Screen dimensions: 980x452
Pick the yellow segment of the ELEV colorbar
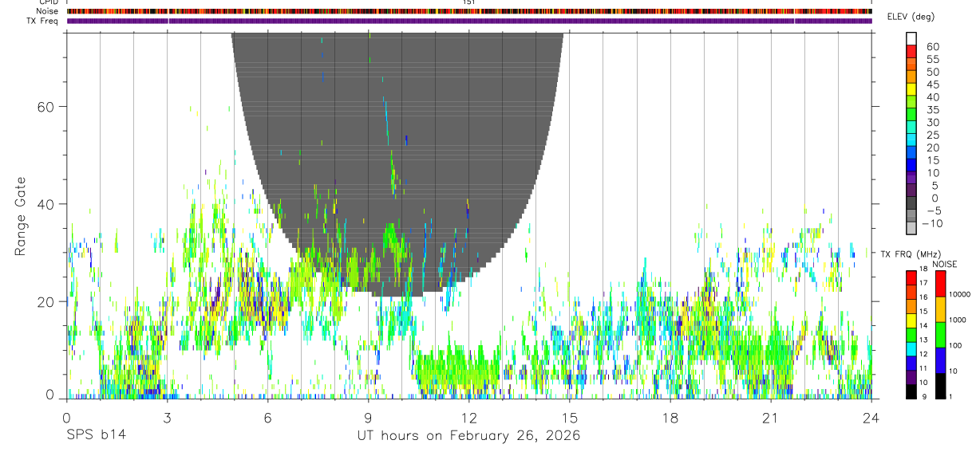pos(911,89)
